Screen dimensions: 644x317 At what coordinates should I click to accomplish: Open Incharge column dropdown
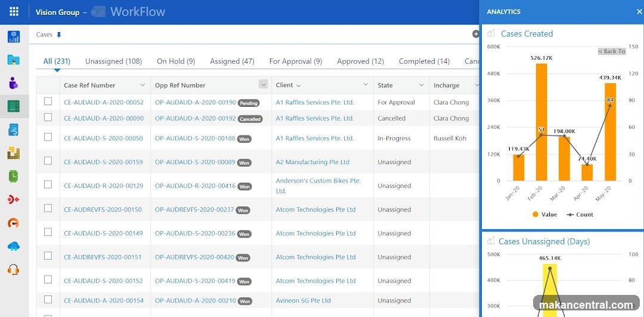pos(477,85)
